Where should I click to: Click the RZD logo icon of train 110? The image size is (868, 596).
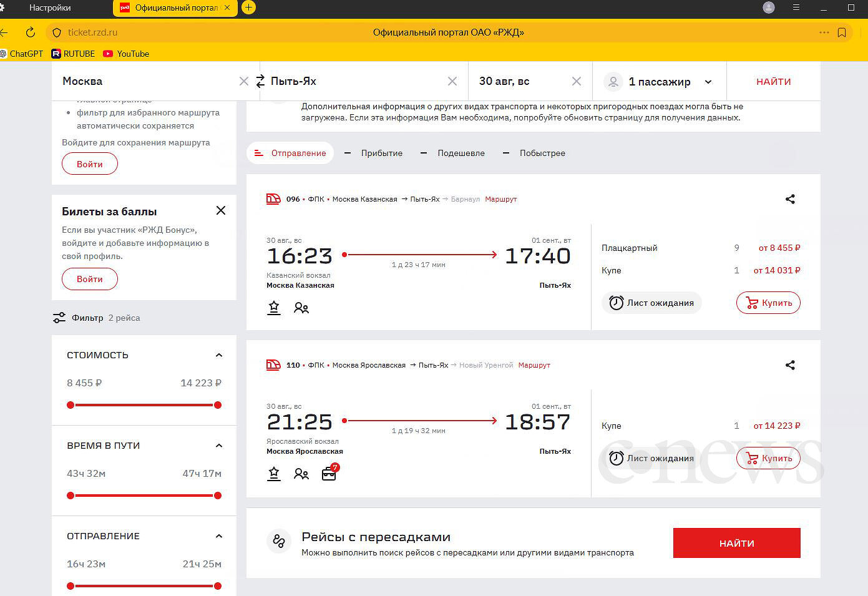point(273,365)
